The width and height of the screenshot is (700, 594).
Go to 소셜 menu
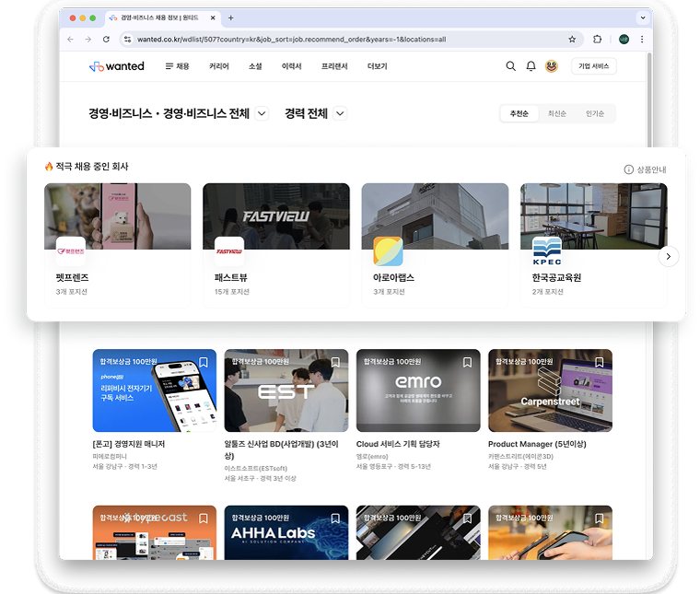[255, 66]
